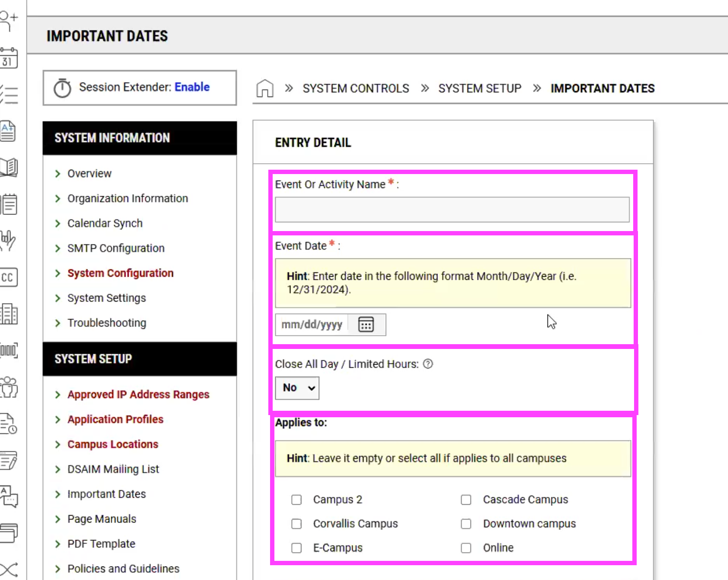Open Campus Locations link
The image size is (728, 580).
point(113,444)
